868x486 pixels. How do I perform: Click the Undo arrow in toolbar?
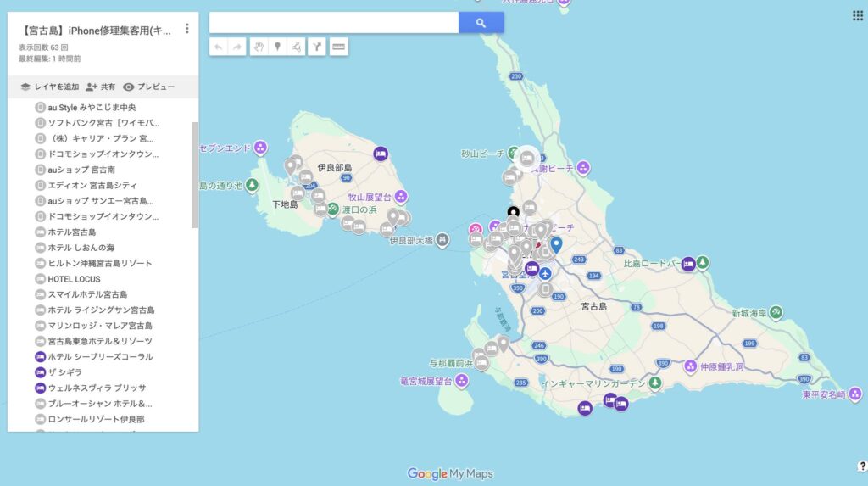[219, 47]
